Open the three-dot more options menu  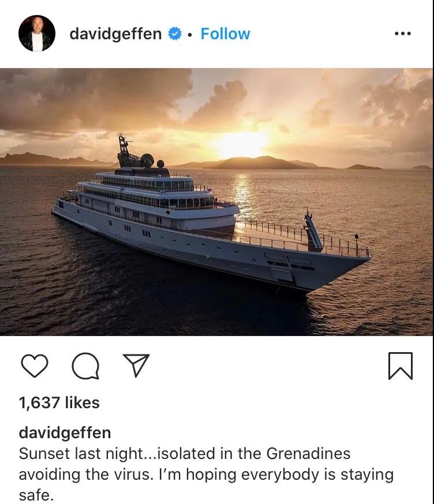pyautogui.click(x=402, y=33)
